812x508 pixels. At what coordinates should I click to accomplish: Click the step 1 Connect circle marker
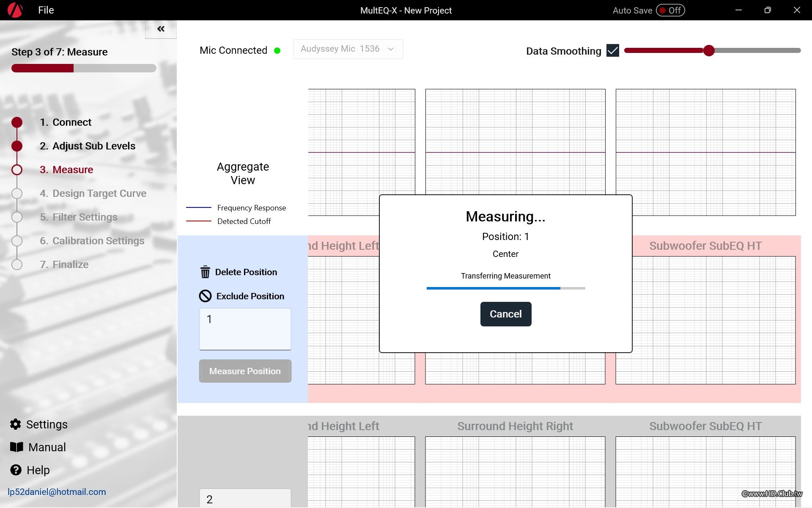coord(17,122)
